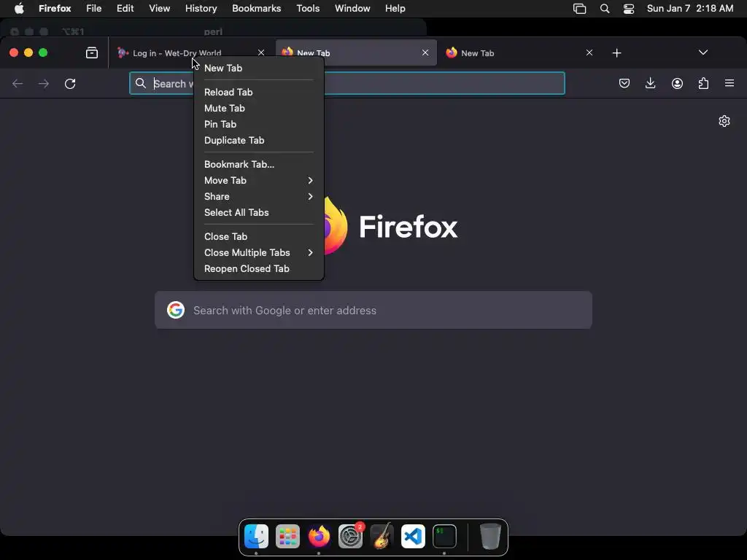747x560 pixels.
Task: Open the View menu
Action: pos(160,9)
